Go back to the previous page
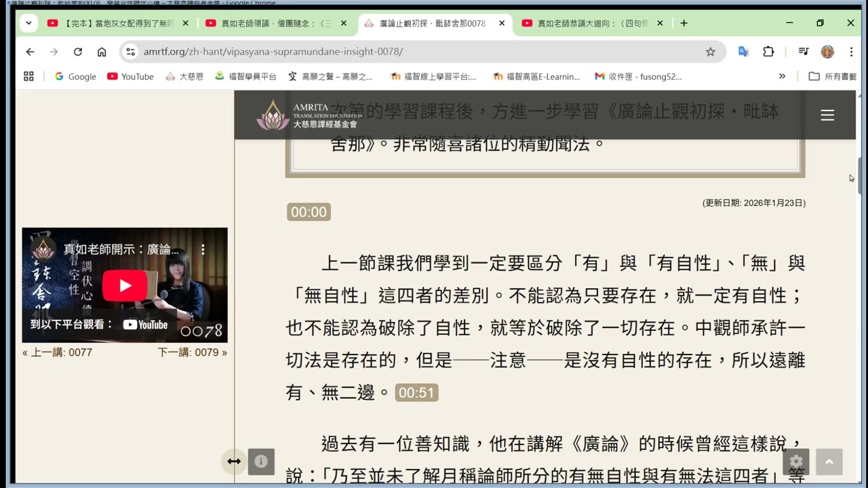Screen dimensions: 868x488 click(30, 52)
